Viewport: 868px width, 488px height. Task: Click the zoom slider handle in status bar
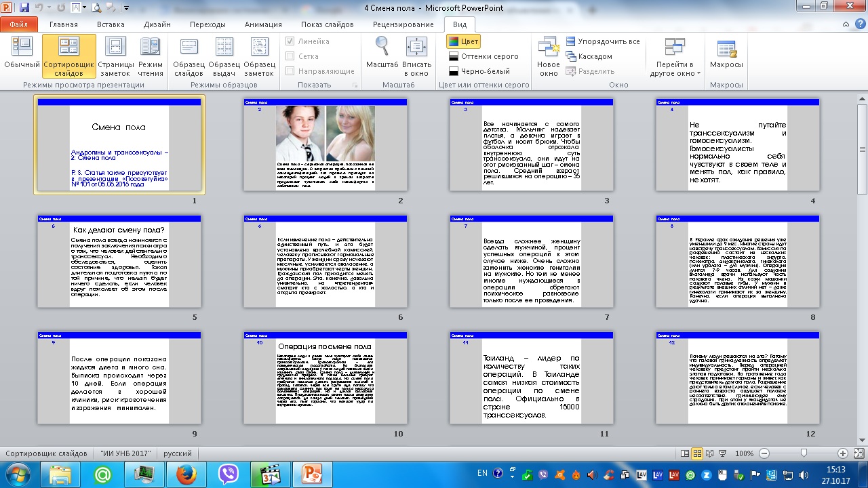(x=804, y=453)
